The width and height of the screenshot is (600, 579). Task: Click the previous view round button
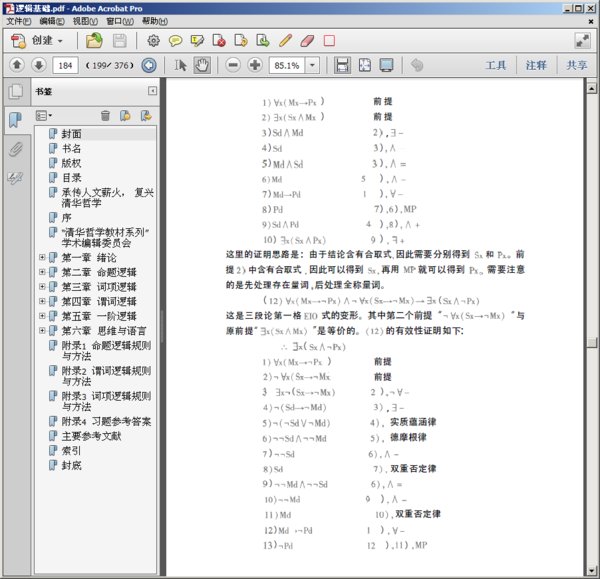(149, 65)
